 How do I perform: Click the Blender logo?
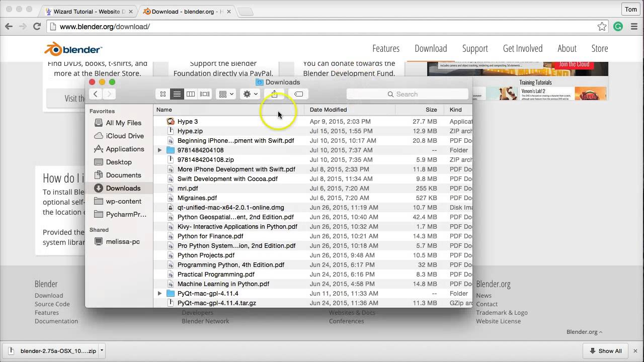73,49
